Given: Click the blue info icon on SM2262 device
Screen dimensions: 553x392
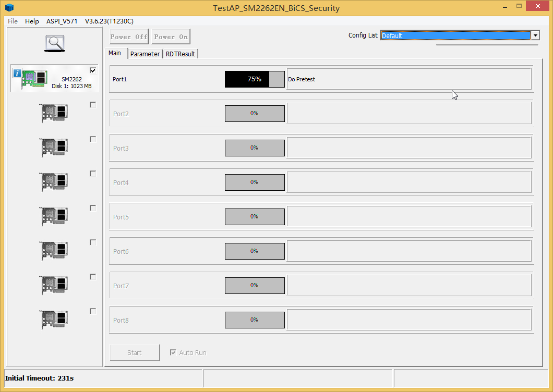Looking at the screenshot, I should point(17,73).
